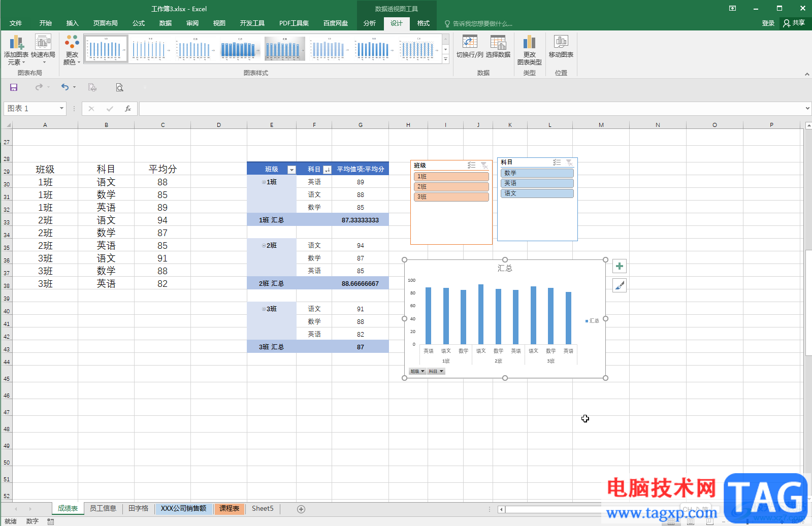Viewport: 812px width, 526px height.
Task: Click the macro record status bar icon
Action: pyautogui.click(x=51, y=521)
